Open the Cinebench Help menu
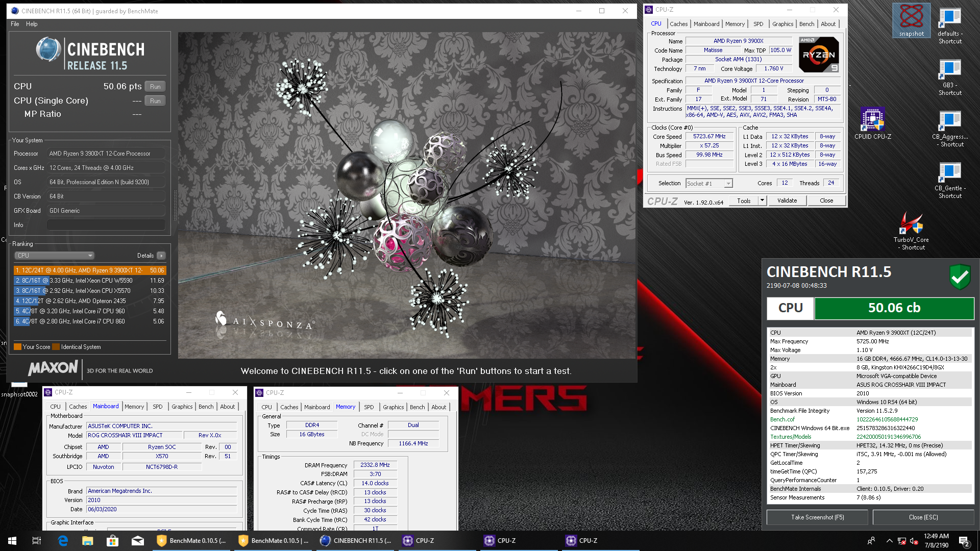This screenshot has width=980, height=551. (x=32, y=24)
